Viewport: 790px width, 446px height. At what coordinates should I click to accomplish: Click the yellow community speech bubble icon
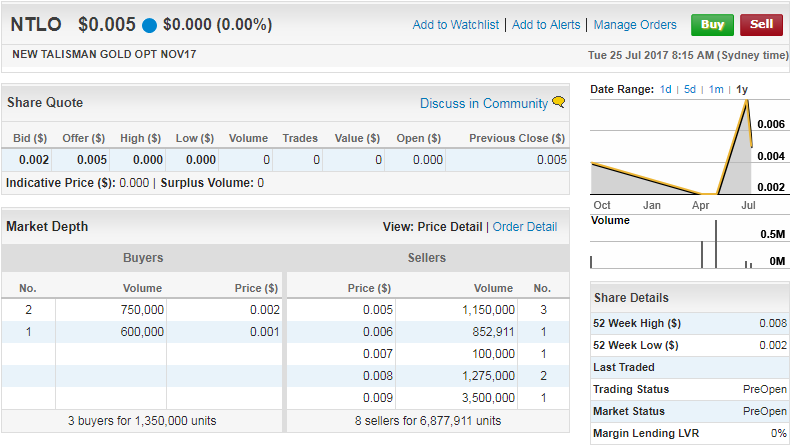[558, 102]
